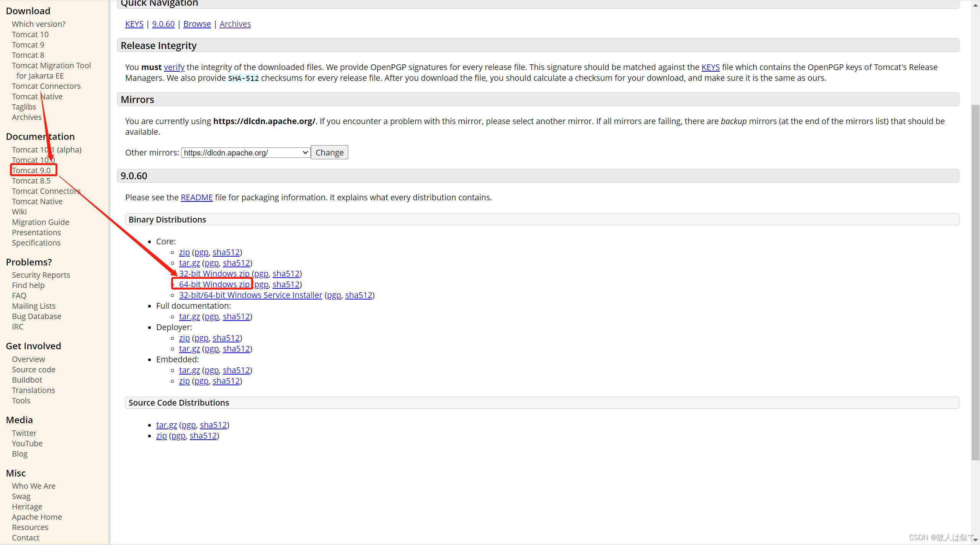Download the source code zip

tap(162, 435)
